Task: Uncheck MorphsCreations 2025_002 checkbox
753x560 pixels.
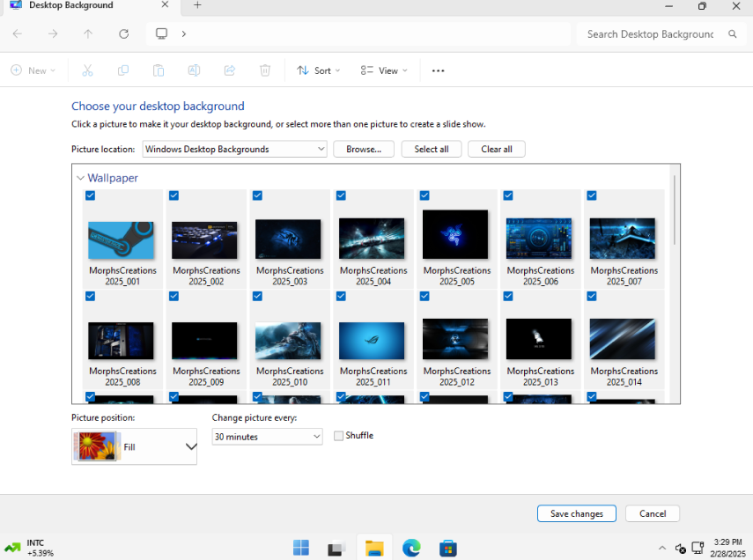Action: pyautogui.click(x=173, y=195)
